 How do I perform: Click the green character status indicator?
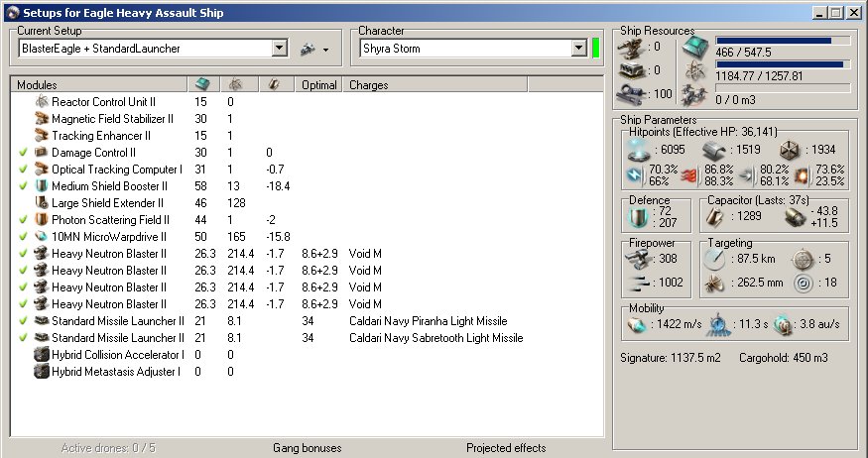coord(595,49)
